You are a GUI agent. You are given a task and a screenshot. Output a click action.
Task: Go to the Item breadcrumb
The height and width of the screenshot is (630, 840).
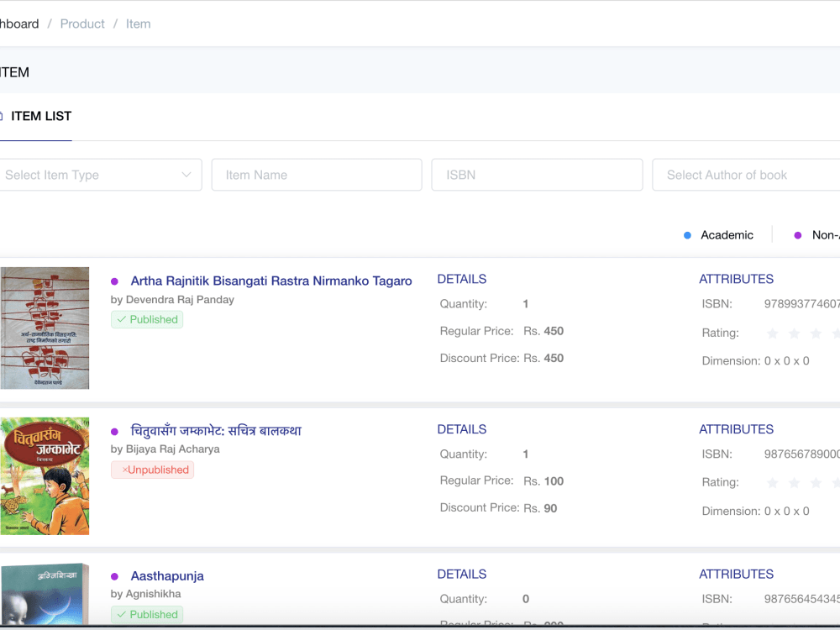click(139, 24)
